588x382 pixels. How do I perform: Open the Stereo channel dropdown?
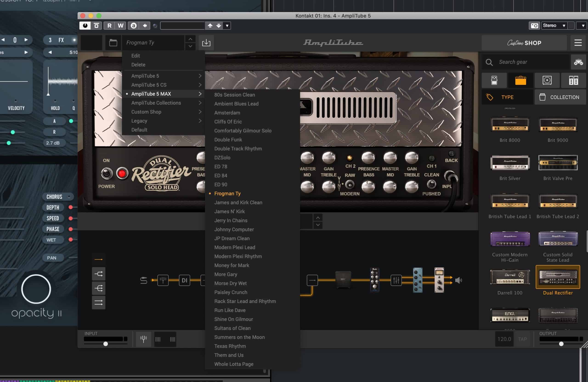pyautogui.click(x=554, y=26)
